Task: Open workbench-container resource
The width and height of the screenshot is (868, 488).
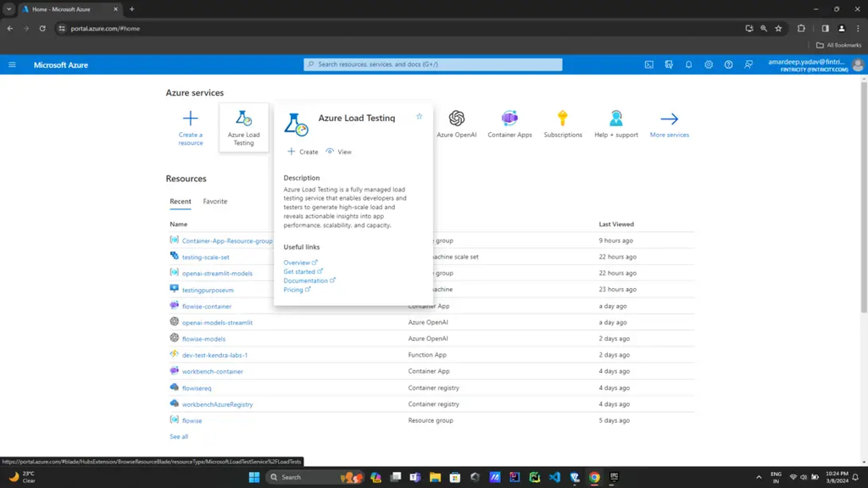Action: (213, 372)
